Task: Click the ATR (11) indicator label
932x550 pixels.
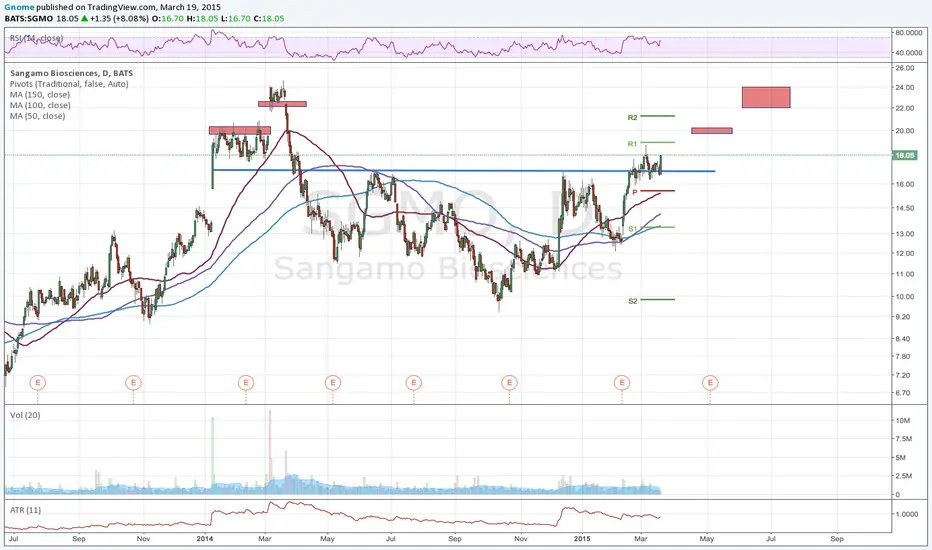Action: pyautogui.click(x=26, y=510)
